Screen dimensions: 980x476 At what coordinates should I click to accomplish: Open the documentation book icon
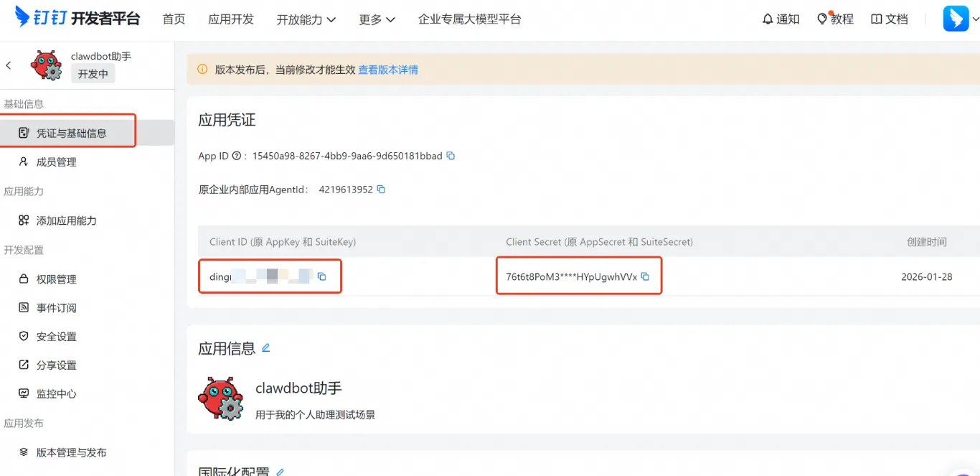click(876, 19)
